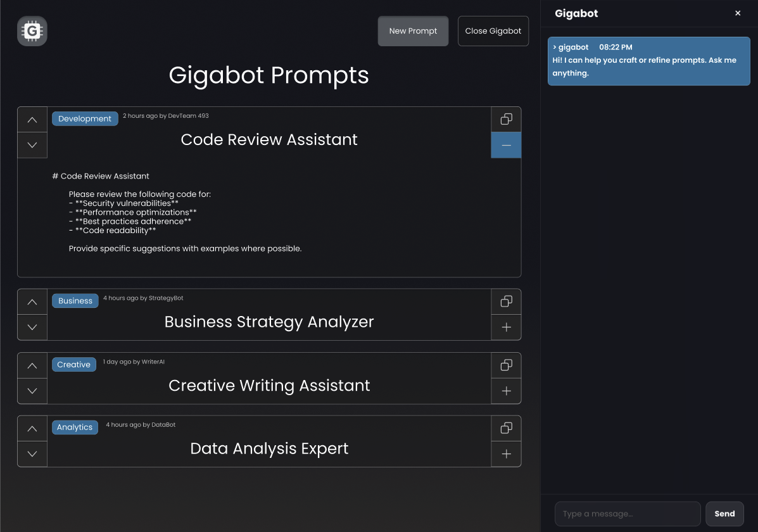
Task: Upvote the Creative Writing Assistant prompt
Action: pyautogui.click(x=32, y=365)
